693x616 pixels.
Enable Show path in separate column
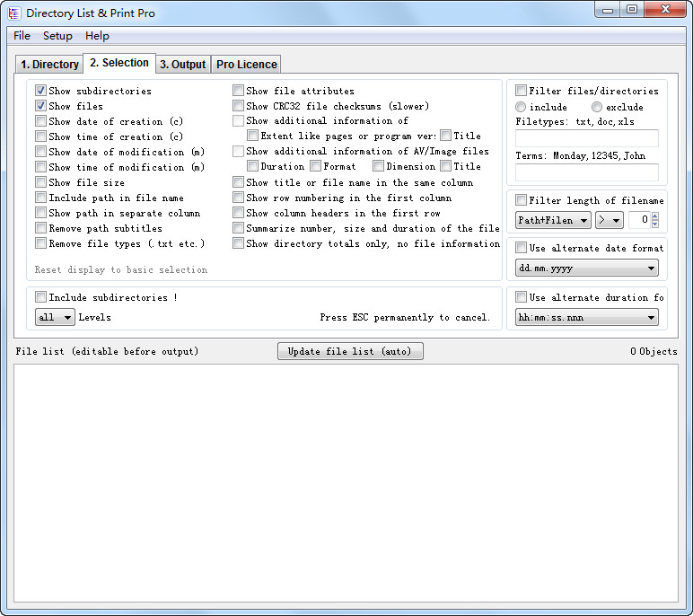pos(40,213)
